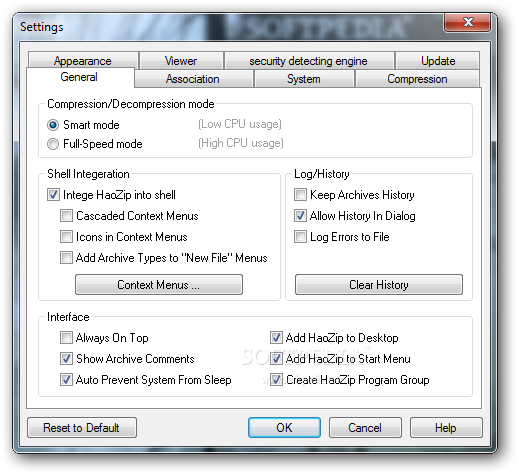Confirm settings with OK
Image resolution: width=518 pixels, height=474 pixels.
point(284,428)
